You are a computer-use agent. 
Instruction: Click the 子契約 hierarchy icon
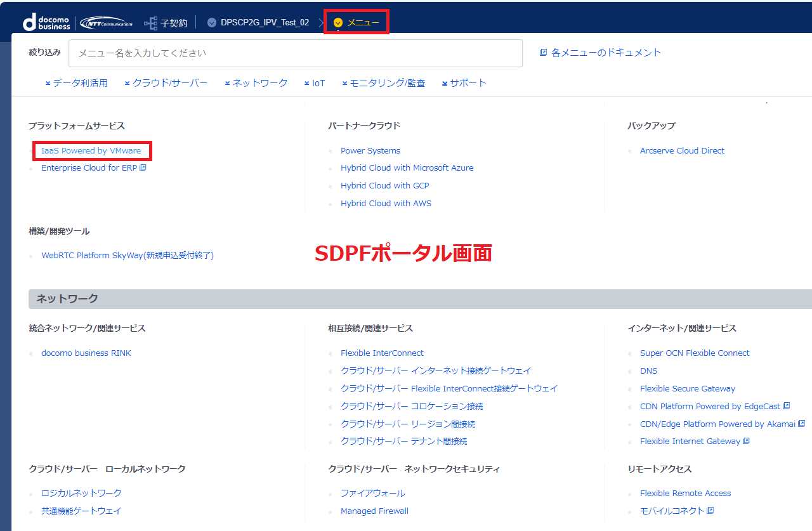pos(150,23)
